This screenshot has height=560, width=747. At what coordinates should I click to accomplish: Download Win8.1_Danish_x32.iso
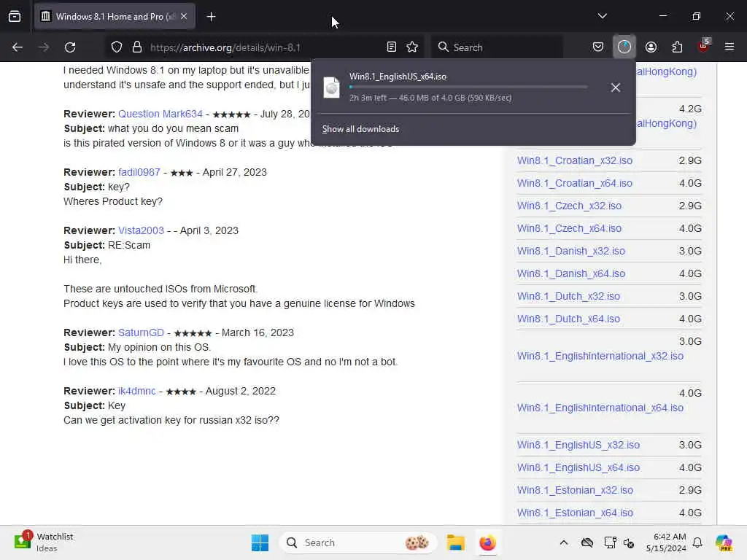click(x=571, y=251)
